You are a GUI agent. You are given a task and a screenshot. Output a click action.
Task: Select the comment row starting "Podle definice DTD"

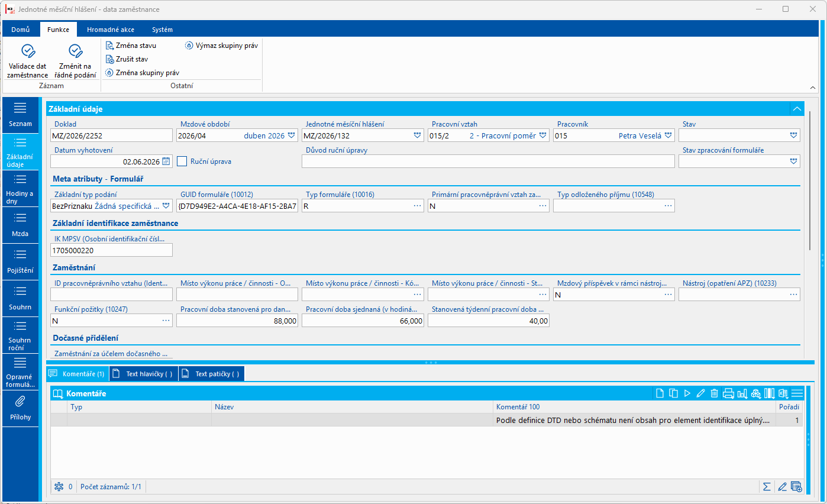427,420
